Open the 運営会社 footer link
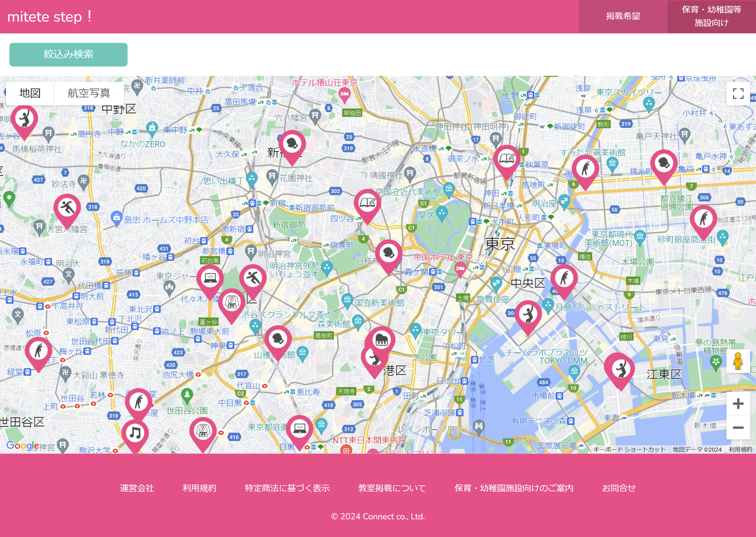 [137, 488]
